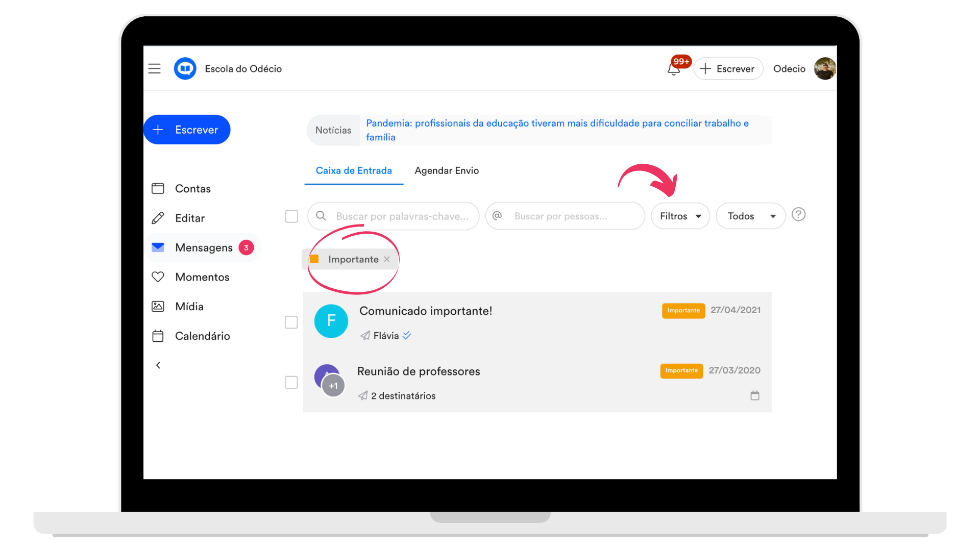Open the Calendário sidebar icon

(x=158, y=336)
